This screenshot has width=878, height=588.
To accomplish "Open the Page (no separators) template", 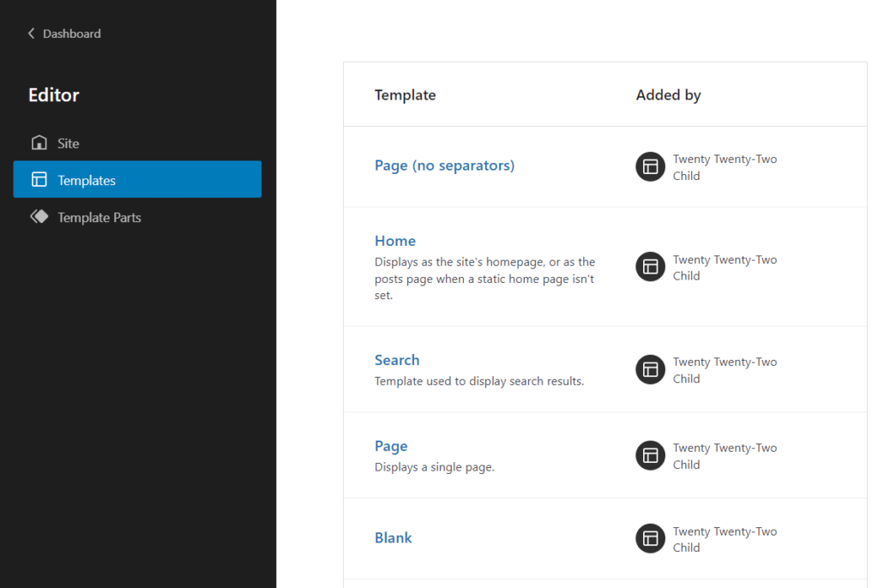I will (445, 165).
